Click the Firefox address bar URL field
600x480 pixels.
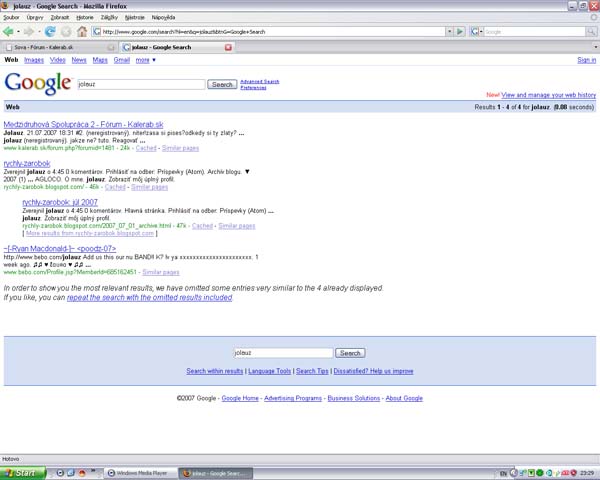coord(269,32)
